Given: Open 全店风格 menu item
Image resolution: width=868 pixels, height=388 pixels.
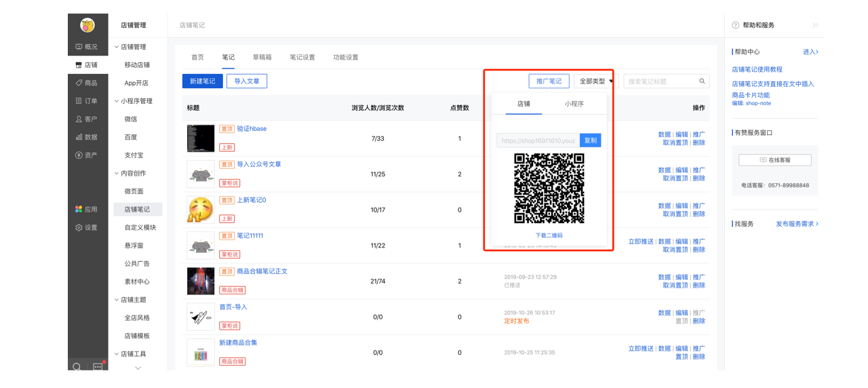Looking at the screenshot, I should pyautogui.click(x=137, y=317).
